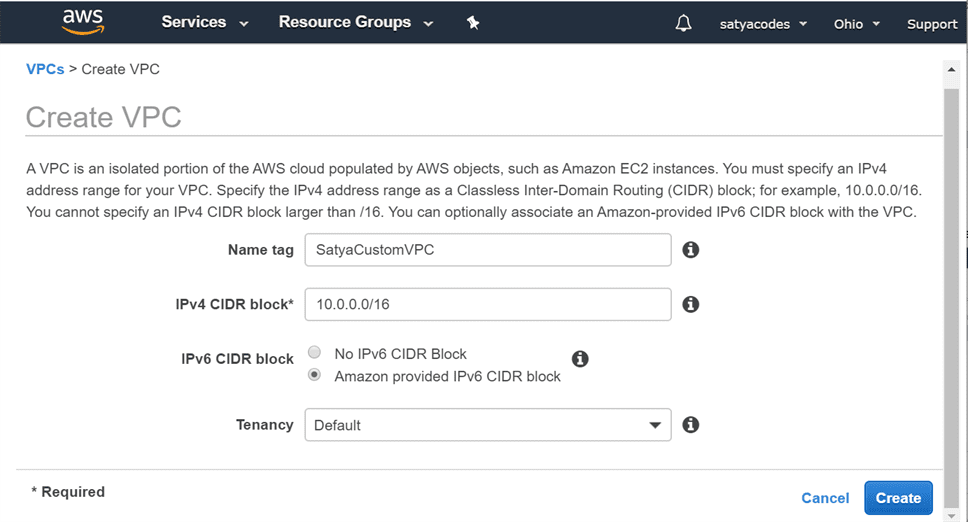The width and height of the screenshot is (968, 522).
Task: Click info icon next to IPv4 CIDR block
Action: (690, 304)
